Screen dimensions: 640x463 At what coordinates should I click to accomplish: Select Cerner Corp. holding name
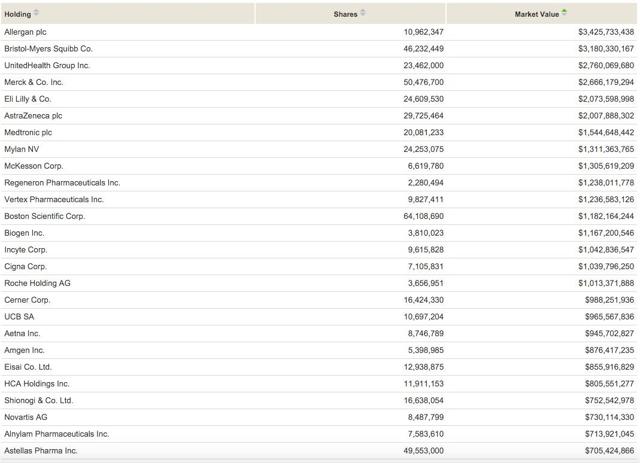pos(27,300)
